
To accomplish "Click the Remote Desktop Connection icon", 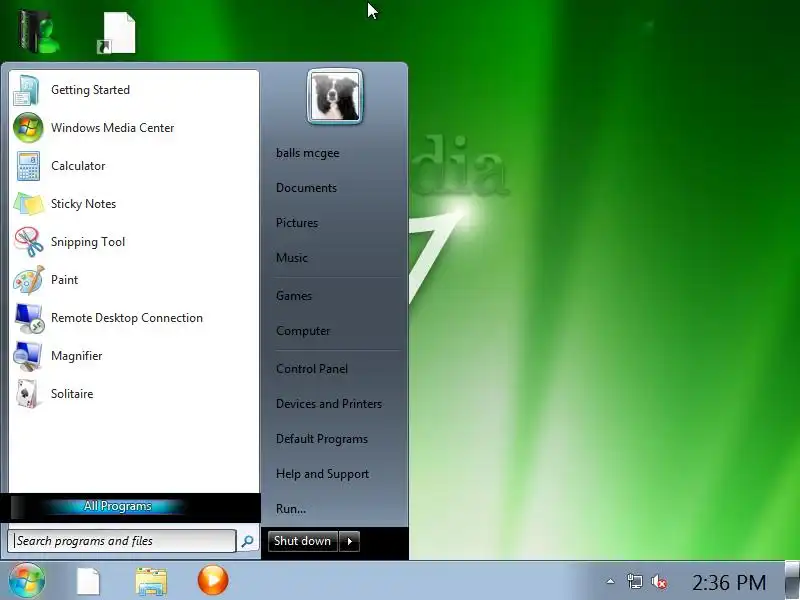I will 29,318.
